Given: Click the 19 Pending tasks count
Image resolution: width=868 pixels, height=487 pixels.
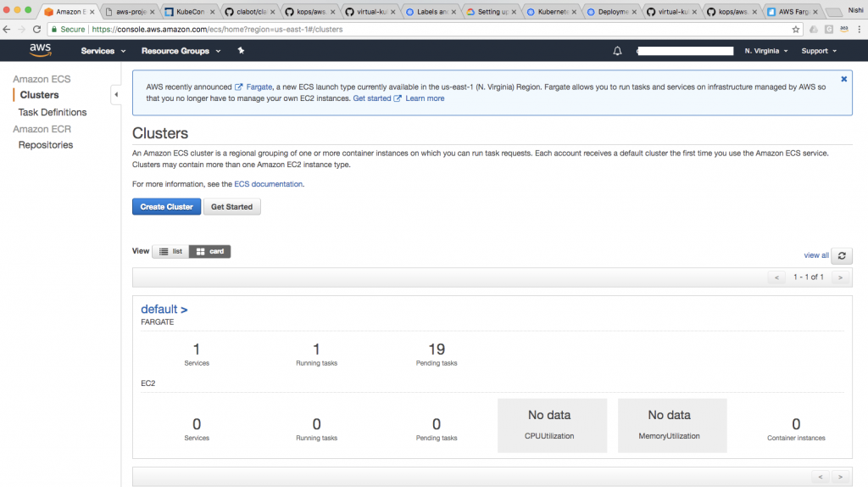Looking at the screenshot, I should click(437, 350).
